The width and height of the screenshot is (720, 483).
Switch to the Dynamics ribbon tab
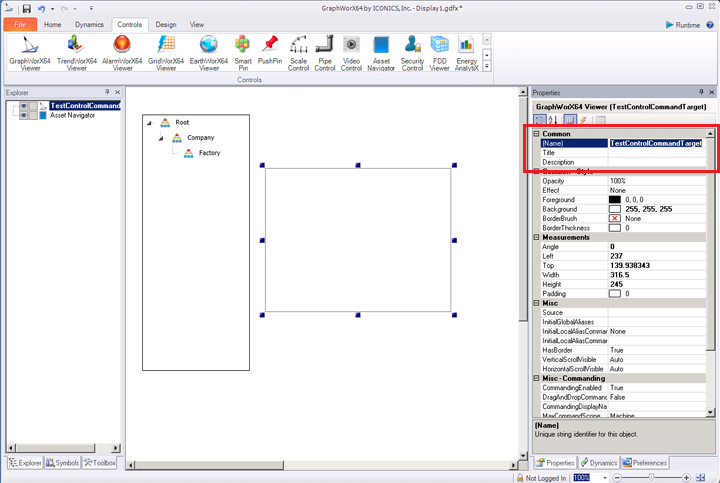tap(89, 23)
